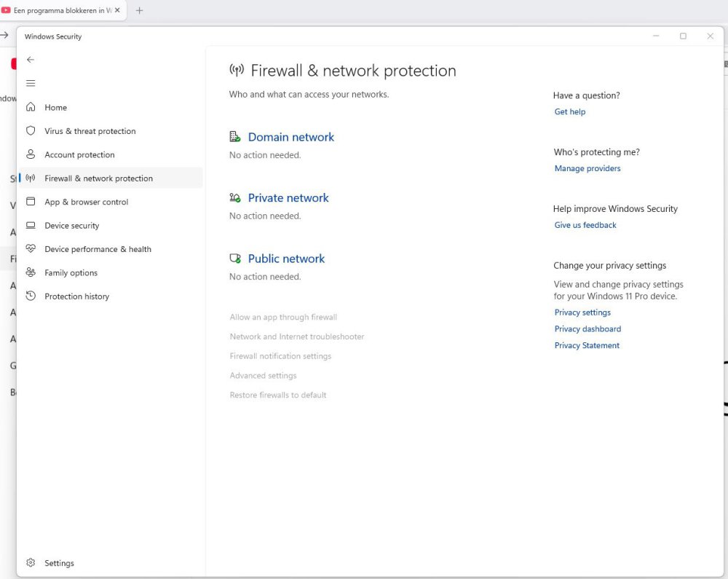Open the hamburger navigation menu
The width and height of the screenshot is (728, 579).
(x=31, y=83)
